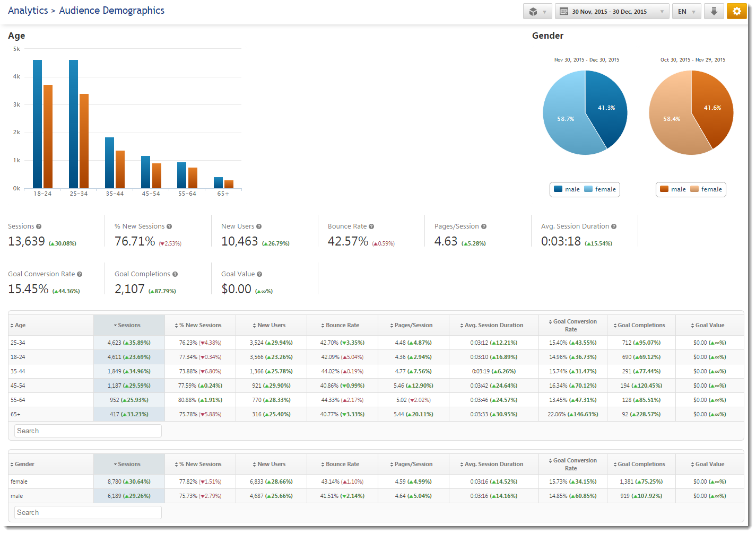Viewport: 756px width, 534px height.
Task: Click the help icon beside Sessions metric
Action: point(39,226)
